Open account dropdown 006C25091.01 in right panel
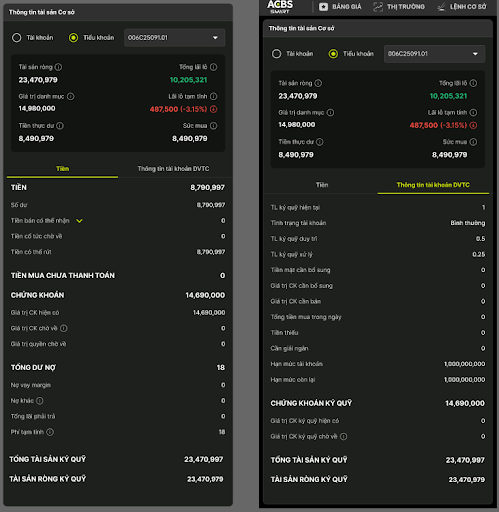The width and height of the screenshot is (499, 512). pos(434,54)
